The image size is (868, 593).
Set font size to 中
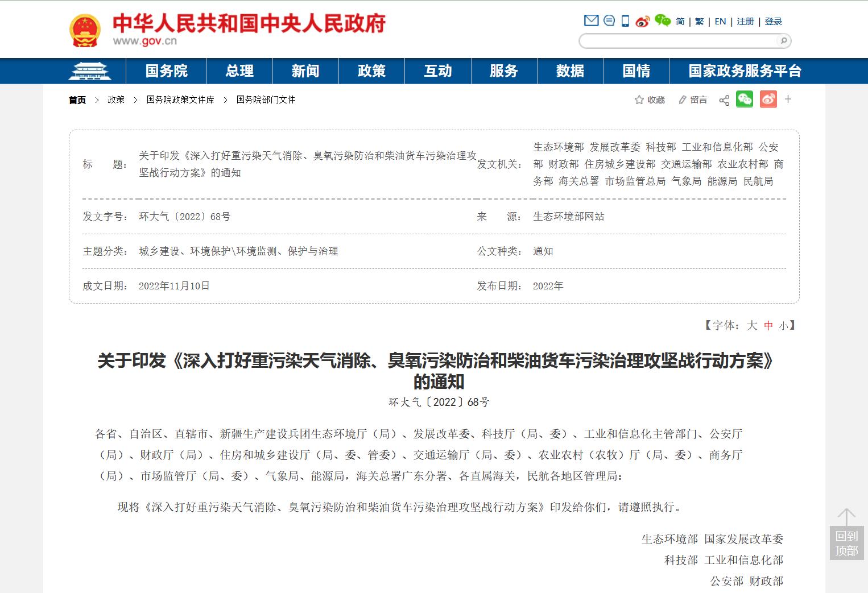768,325
